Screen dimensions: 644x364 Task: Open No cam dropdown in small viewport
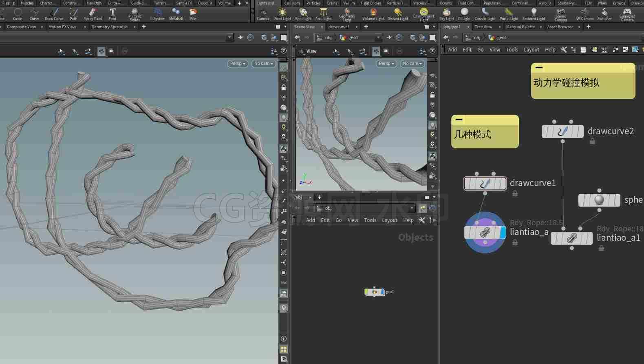click(412, 64)
